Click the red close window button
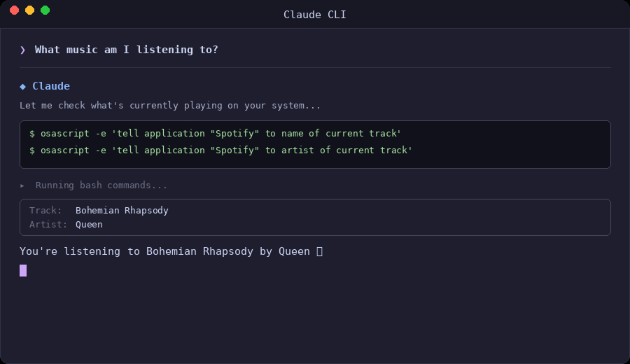 click(x=14, y=10)
